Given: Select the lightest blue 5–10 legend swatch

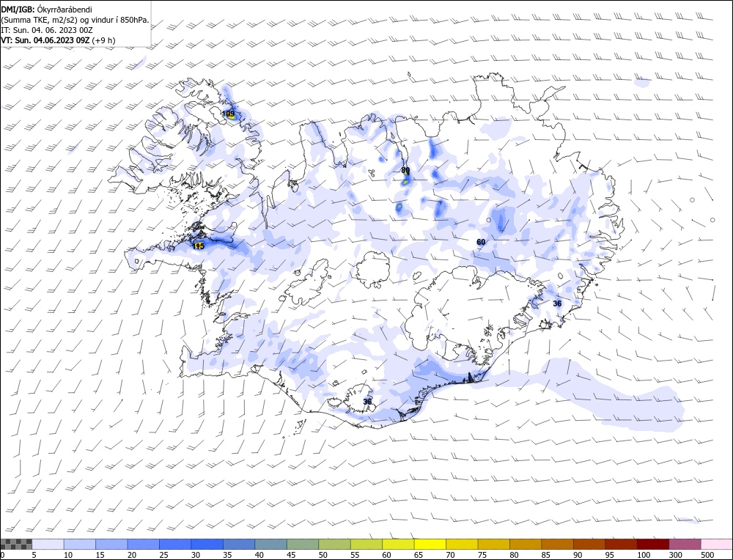Looking at the screenshot, I should (48, 544).
